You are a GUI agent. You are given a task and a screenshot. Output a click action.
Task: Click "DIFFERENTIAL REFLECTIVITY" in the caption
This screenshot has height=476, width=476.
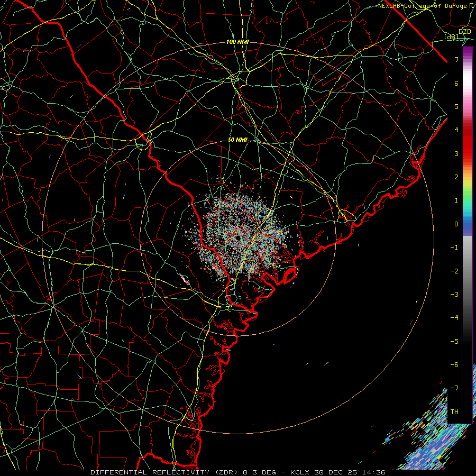click(150, 472)
